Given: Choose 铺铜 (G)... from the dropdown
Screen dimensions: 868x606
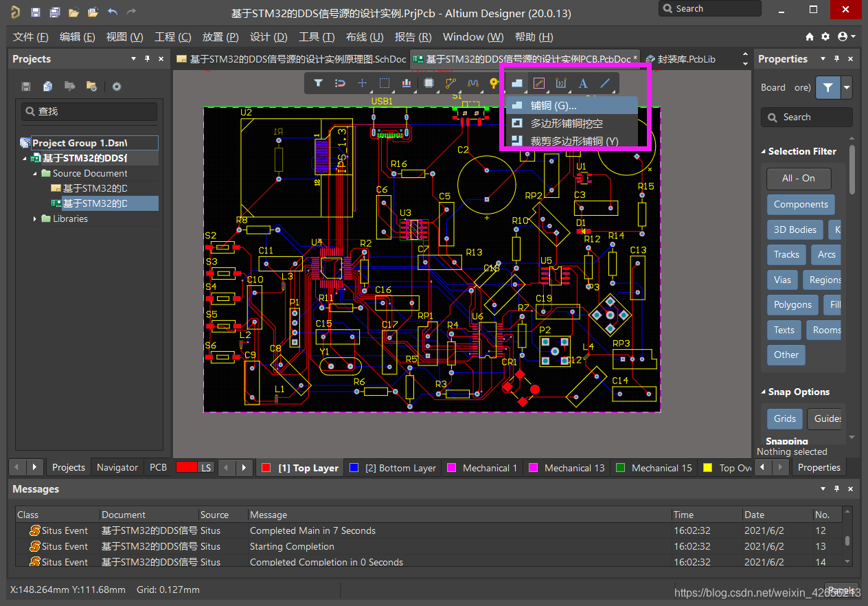Looking at the screenshot, I should (572, 105).
